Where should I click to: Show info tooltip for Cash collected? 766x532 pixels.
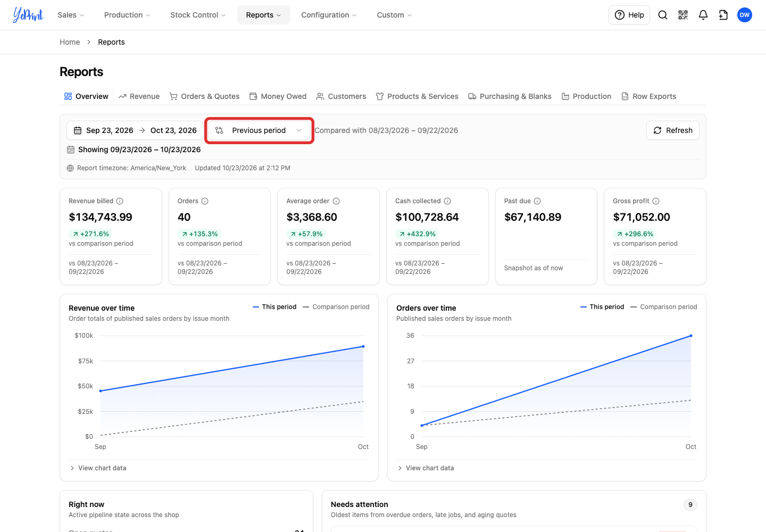[x=447, y=201]
